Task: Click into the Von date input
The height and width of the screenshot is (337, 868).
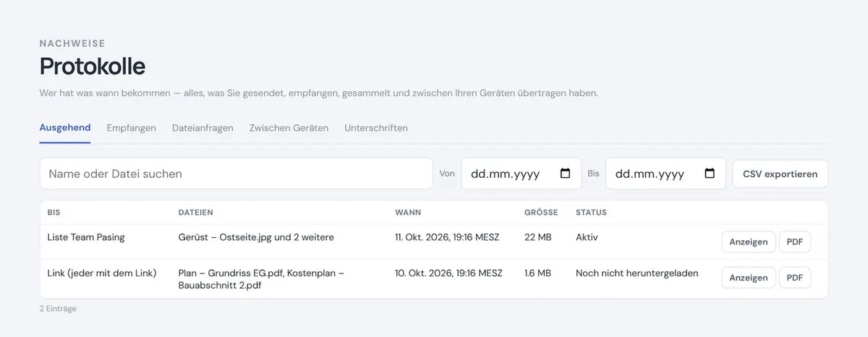Action: point(521,174)
